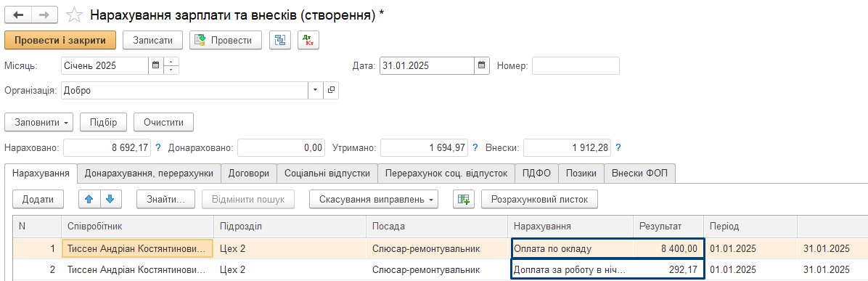Open the document structure icon next to Провести
This screenshot has width=868, height=281.
[x=280, y=40]
